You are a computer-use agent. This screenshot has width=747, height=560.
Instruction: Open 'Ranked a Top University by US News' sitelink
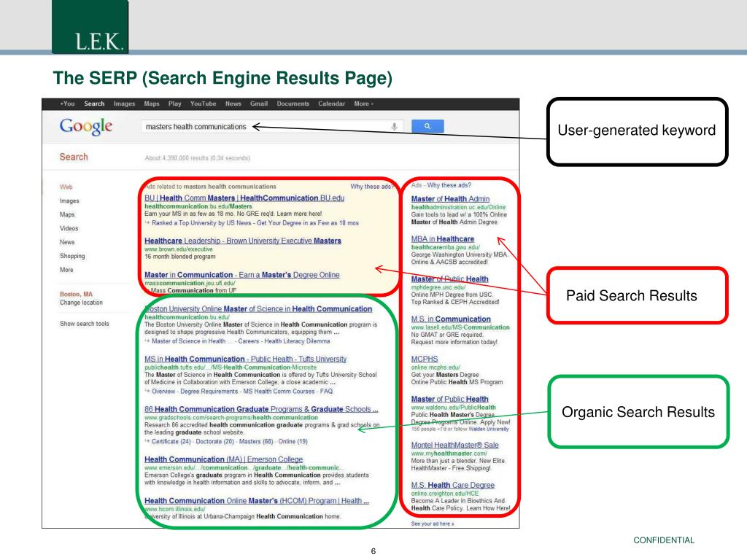point(202,223)
